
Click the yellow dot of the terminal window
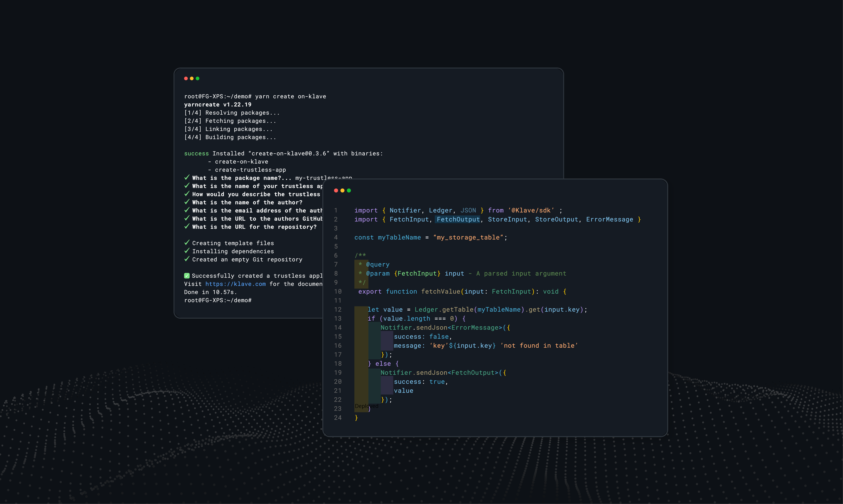[192, 78]
